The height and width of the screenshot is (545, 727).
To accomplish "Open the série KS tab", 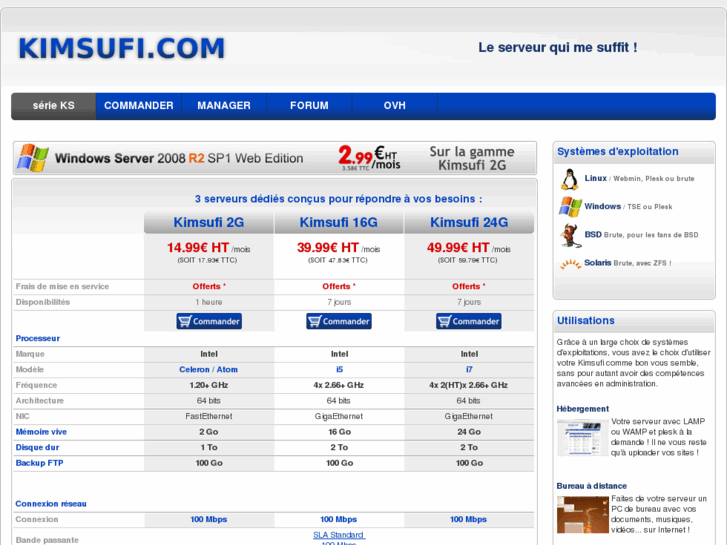I will pos(54,106).
